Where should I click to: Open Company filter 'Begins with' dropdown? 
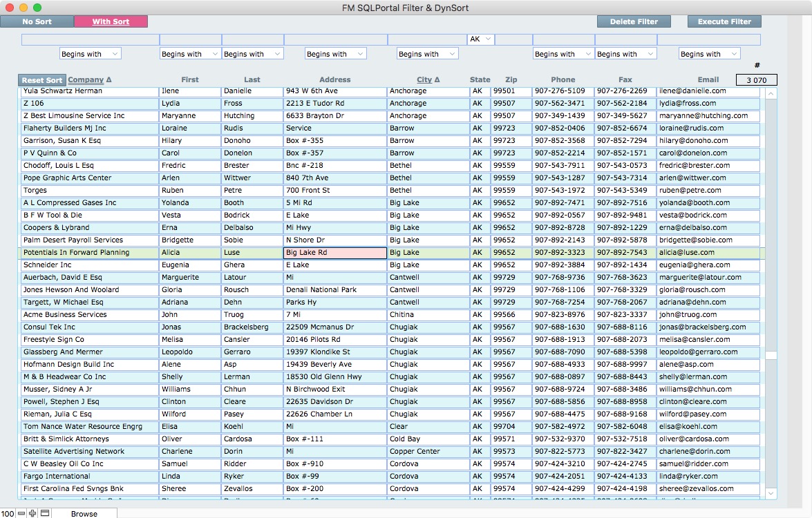click(90, 54)
